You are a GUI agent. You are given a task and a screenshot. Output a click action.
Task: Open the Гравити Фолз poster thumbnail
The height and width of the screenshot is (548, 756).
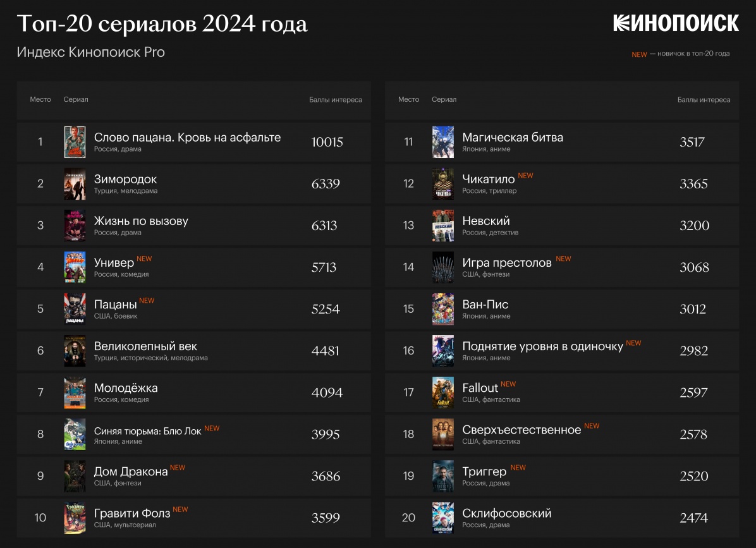pos(75,518)
